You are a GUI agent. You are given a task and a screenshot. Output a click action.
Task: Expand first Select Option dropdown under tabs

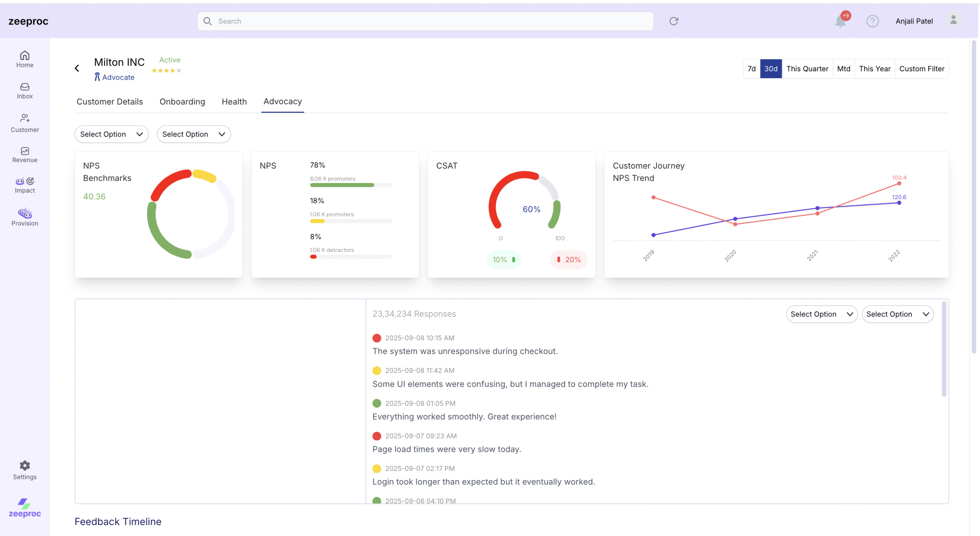(x=111, y=134)
